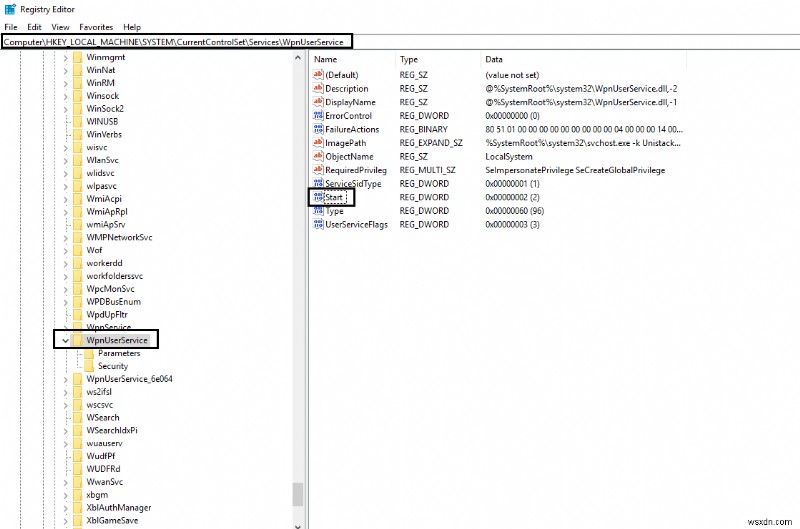Expand the WmiAcpi key
800x529 pixels.
tap(65, 199)
